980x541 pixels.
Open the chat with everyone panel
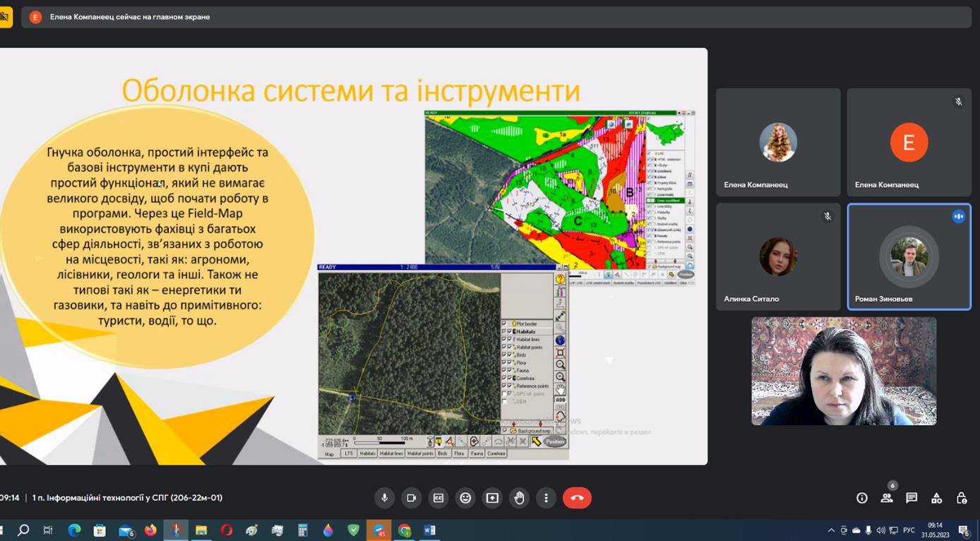pos(912,498)
